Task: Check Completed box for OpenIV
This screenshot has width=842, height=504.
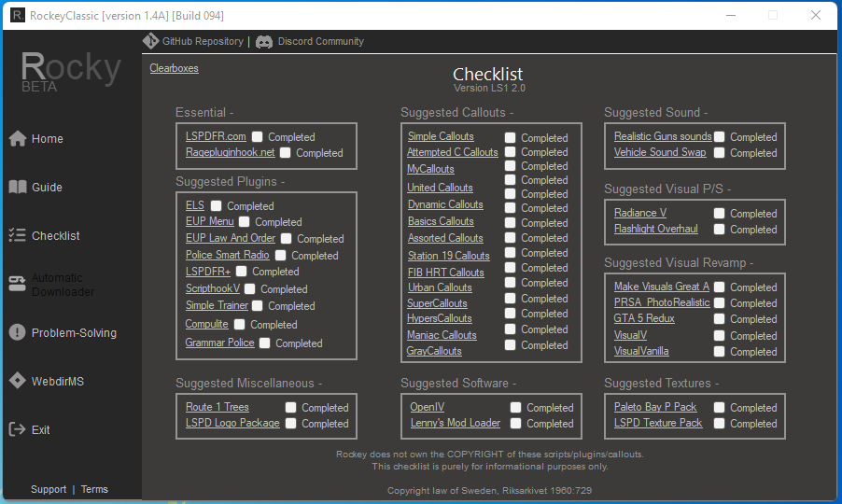Action: click(x=516, y=408)
